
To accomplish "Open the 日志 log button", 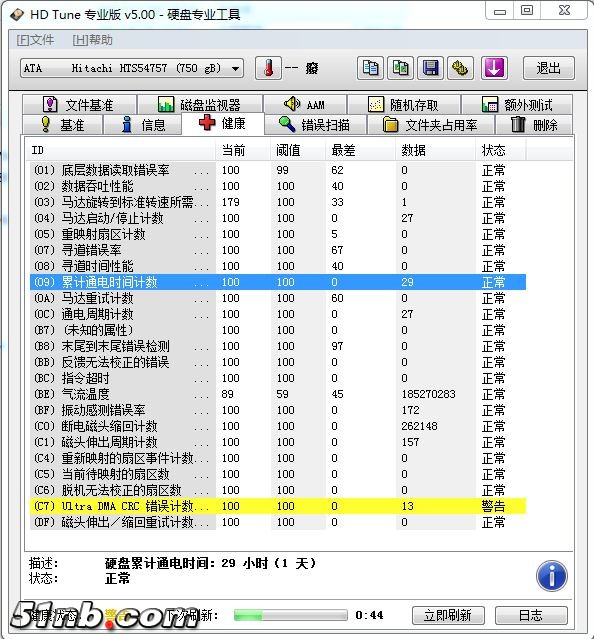I will point(531,615).
